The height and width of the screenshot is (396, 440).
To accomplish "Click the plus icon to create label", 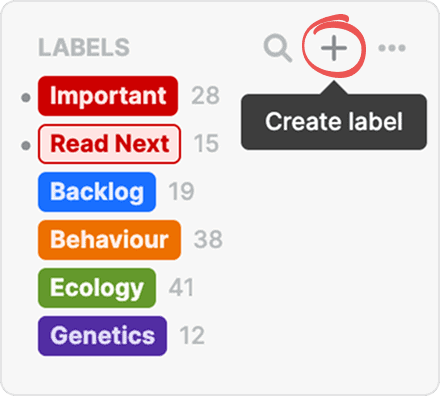I will (x=334, y=48).
